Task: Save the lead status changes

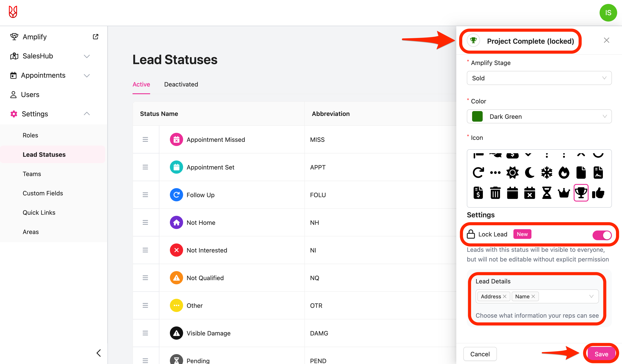Action: [601, 354]
